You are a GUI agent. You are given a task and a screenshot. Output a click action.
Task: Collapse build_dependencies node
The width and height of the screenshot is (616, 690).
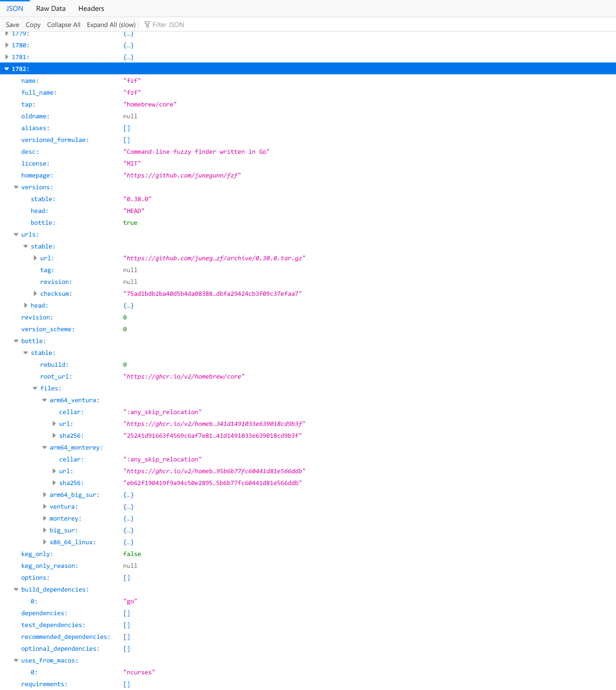click(x=16, y=589)
